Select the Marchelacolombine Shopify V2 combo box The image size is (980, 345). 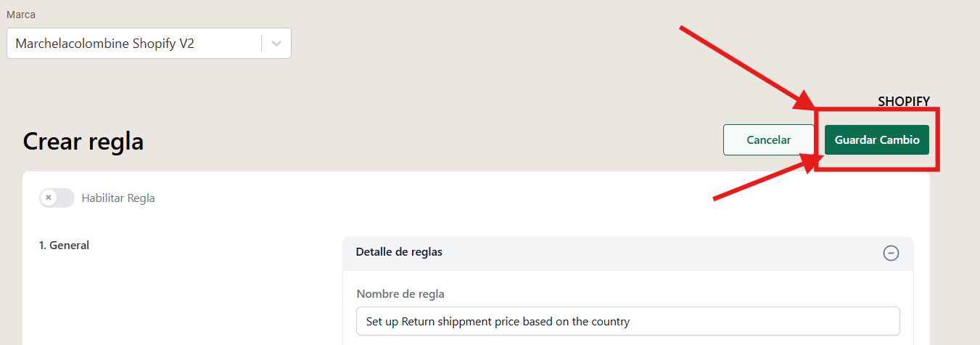pyautogui.click(x=149, y=44)
